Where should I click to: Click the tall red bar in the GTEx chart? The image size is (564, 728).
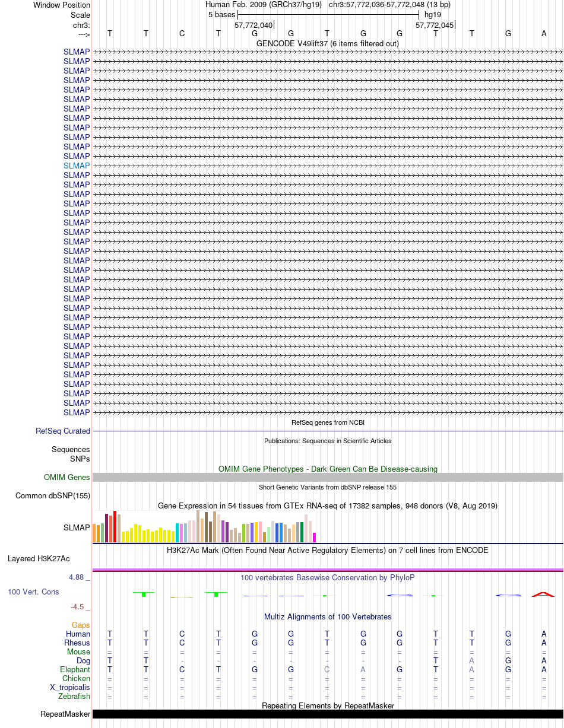point(115,527)
